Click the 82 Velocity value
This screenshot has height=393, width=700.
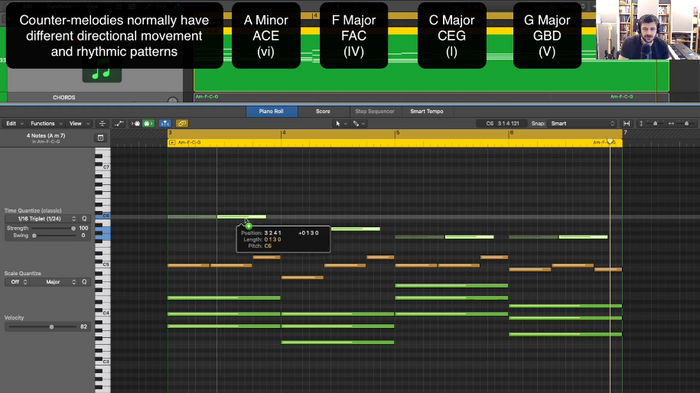pos(83,327)
